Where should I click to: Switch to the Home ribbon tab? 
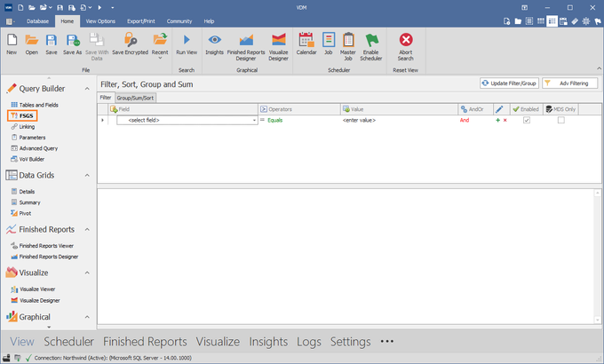(67, 21)
